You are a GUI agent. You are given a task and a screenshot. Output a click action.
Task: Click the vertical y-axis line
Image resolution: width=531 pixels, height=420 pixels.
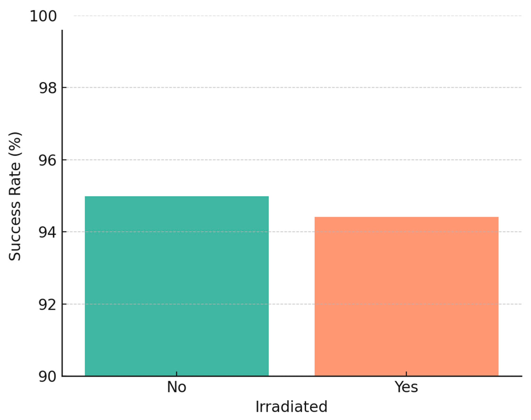click(62, 197)
